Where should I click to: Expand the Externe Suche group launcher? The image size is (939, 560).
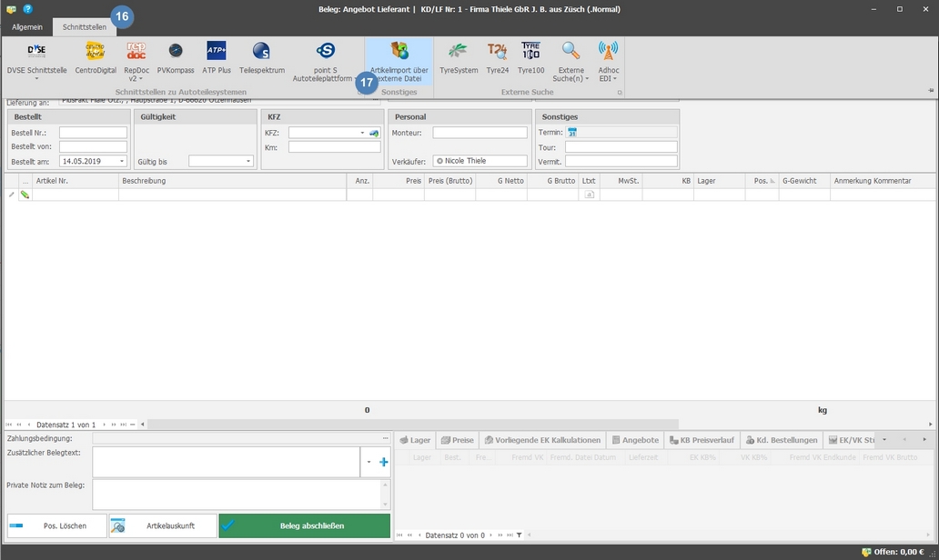tap(620, 92)
